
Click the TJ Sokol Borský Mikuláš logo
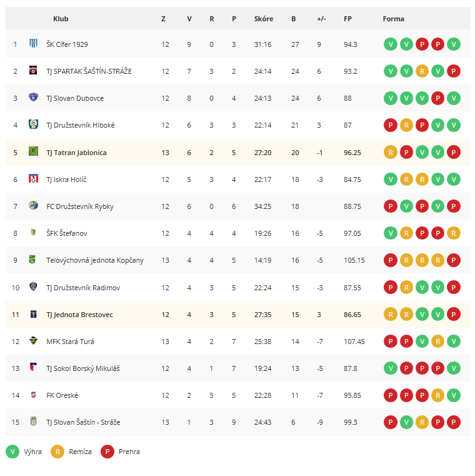pos(33,367)
